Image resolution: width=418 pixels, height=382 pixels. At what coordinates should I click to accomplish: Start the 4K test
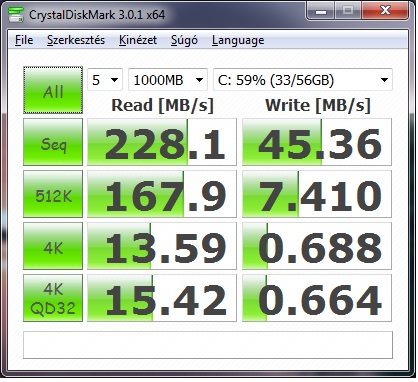click(53, 246)
